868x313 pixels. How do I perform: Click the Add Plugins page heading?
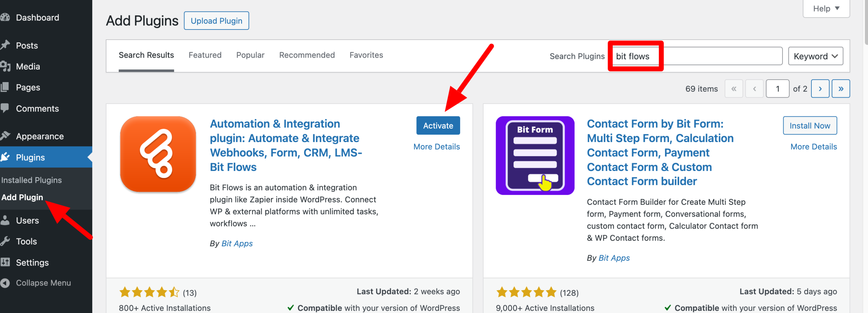(142, 21)
